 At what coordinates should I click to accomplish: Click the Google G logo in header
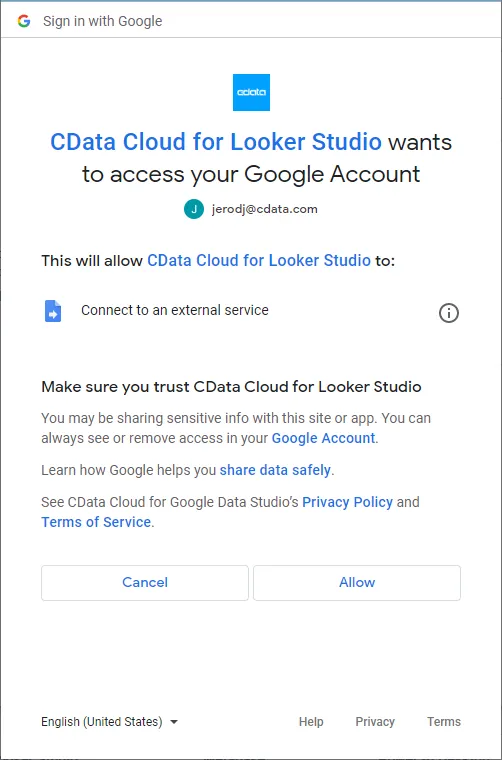coord(24,21)
